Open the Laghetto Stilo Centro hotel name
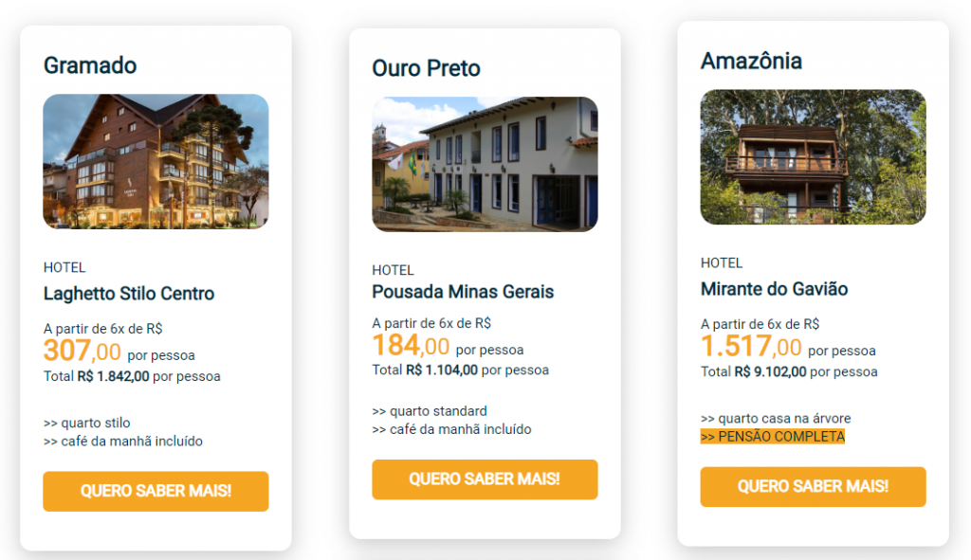Screen dimensions: 971x560 pos(129,293)
